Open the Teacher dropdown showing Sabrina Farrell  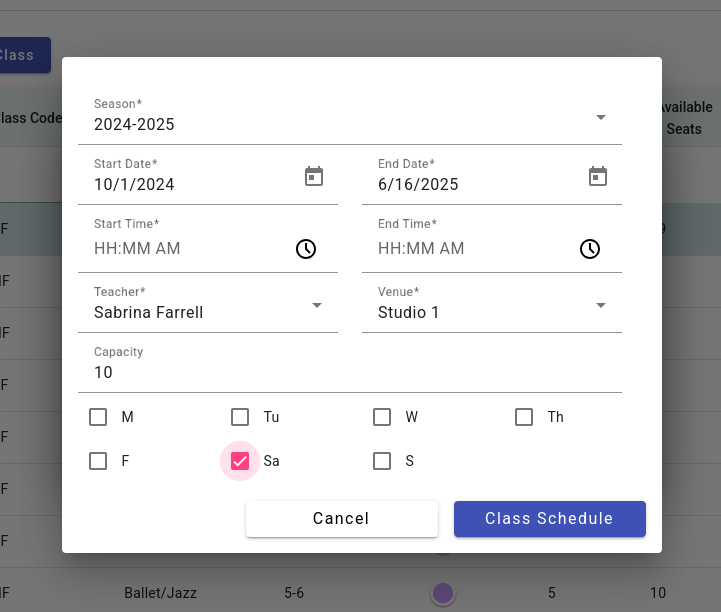pos(317,305)
